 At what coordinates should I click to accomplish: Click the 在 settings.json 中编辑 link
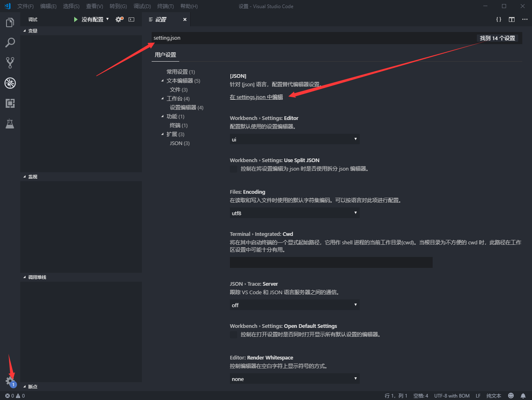tap(256, 97)
